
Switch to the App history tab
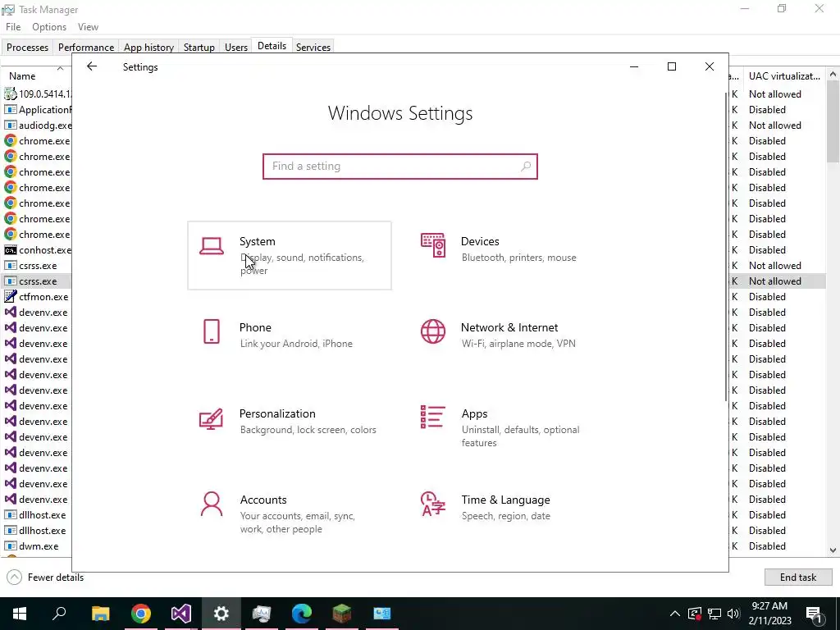[x=149, y=47]
